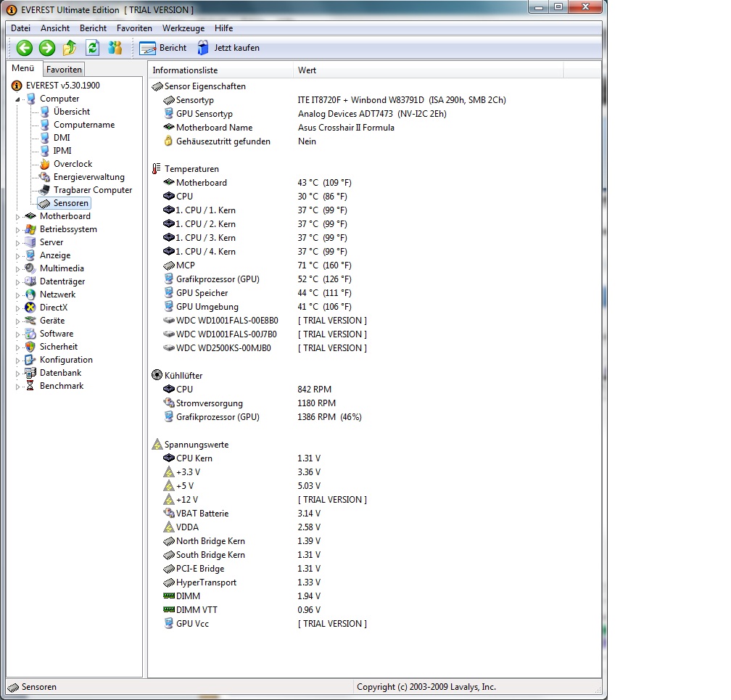731x700 pixels.
Task: Open the users icon in the toolbar
Action: (115, 48)
